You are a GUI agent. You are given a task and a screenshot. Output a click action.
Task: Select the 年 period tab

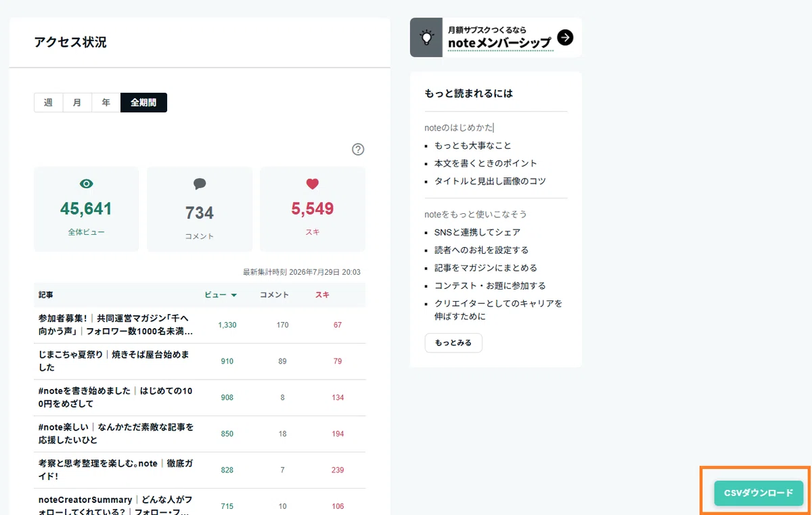pos(106,103)
